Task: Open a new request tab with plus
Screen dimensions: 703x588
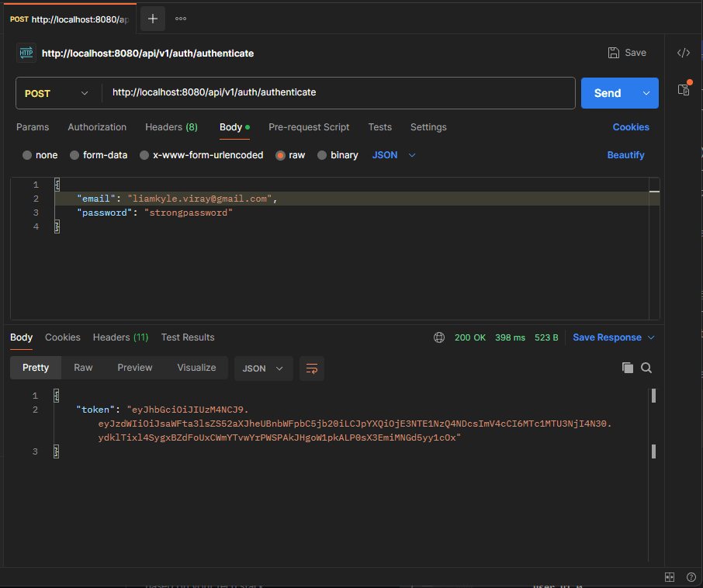Action: pyautogui.click(x=152, y=18)
